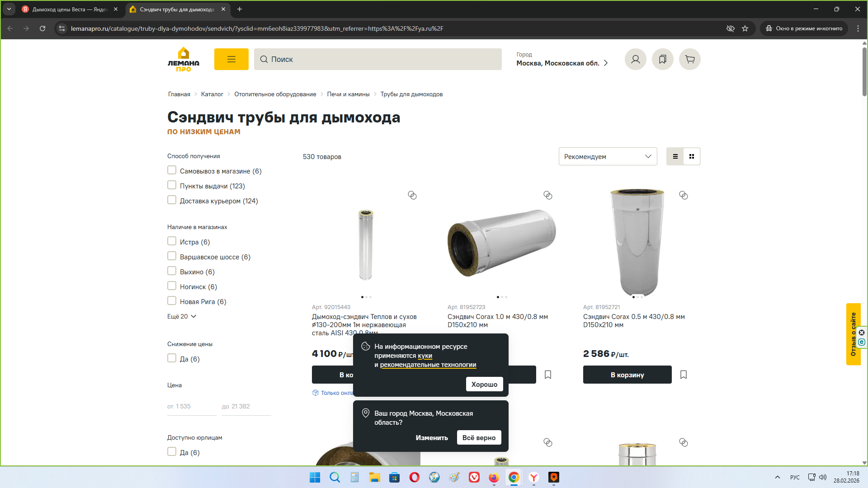Viewport: 868px width, 488px height.
Task: Bookmark the Corax 0.5 м product
Action: pyautogui.click(x=683, y=375)
